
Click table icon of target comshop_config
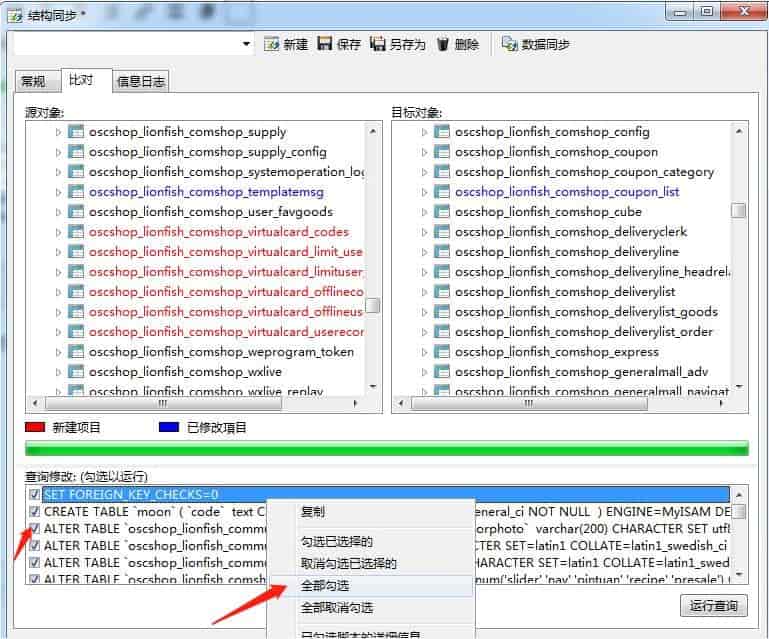(442, 131)
